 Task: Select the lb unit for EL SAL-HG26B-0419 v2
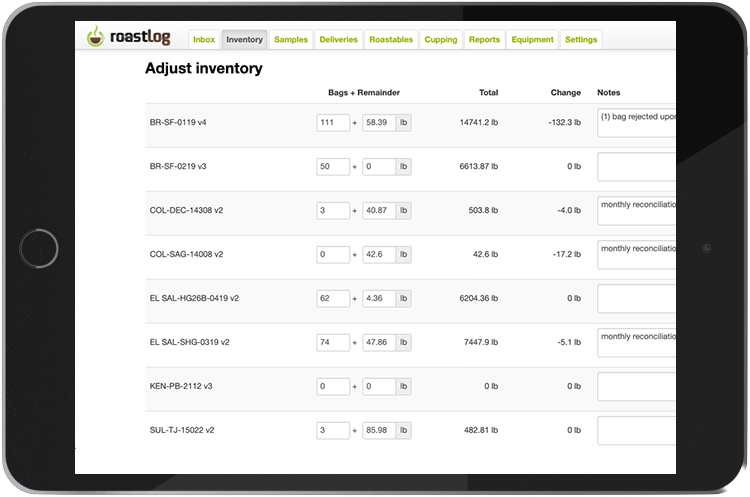click(403, 299)
